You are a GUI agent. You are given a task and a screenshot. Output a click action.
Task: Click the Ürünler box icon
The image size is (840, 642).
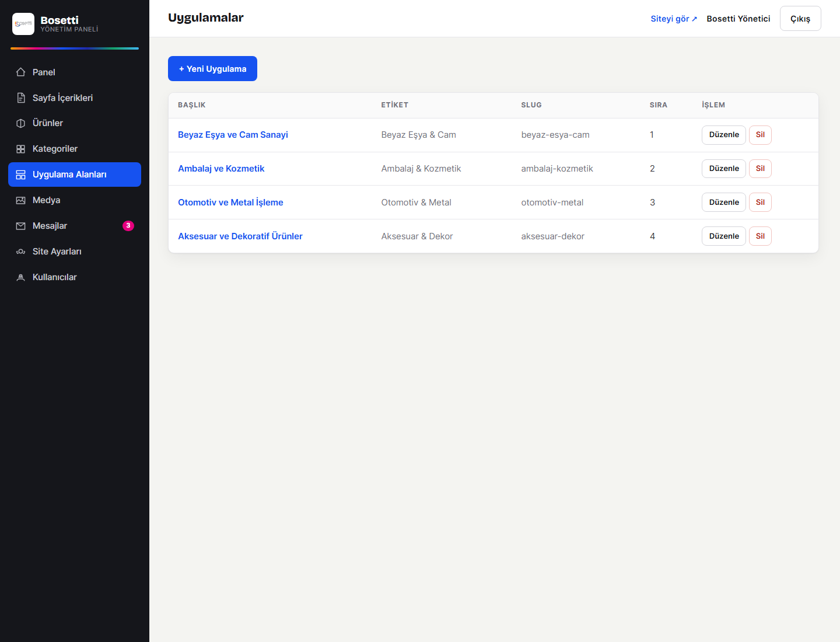coord(21,123)
